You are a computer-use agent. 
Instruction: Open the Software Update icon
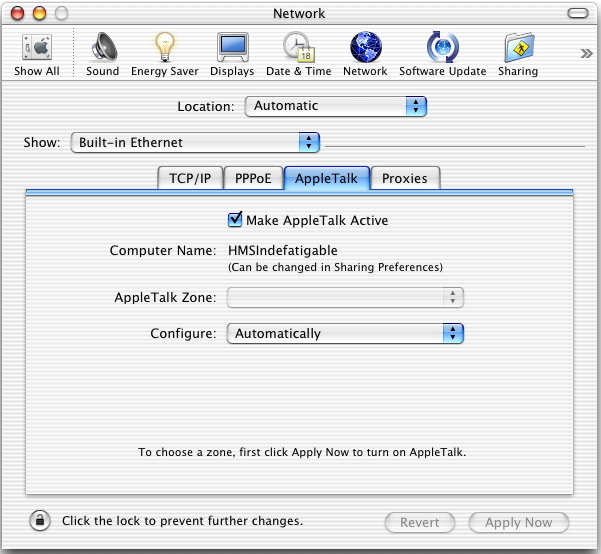443,48
